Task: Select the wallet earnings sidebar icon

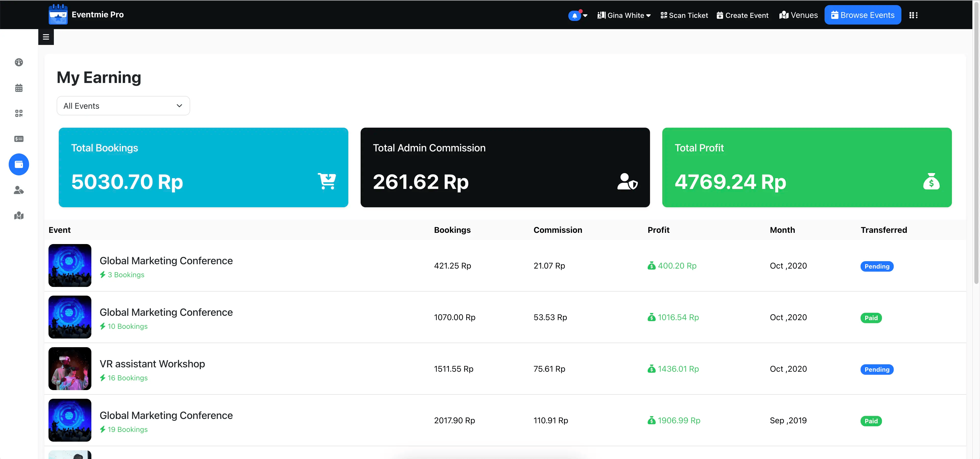Action: click(19, 164)
